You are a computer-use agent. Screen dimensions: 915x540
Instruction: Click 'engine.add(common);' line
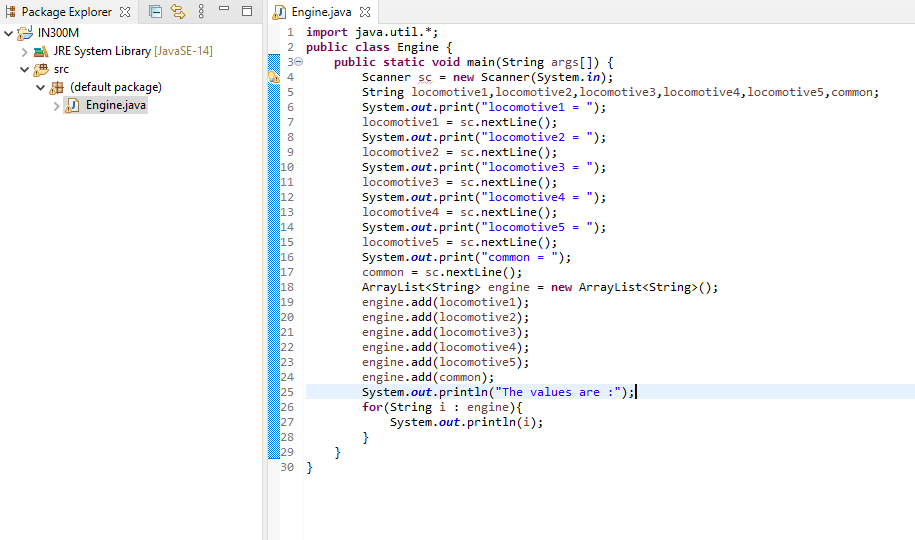point(428,378)
